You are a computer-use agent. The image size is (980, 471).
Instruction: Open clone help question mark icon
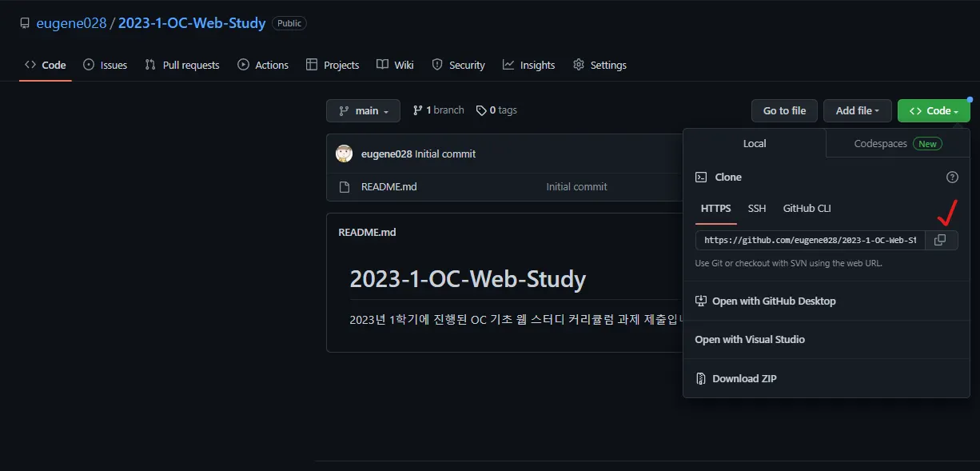click(952, 178)
